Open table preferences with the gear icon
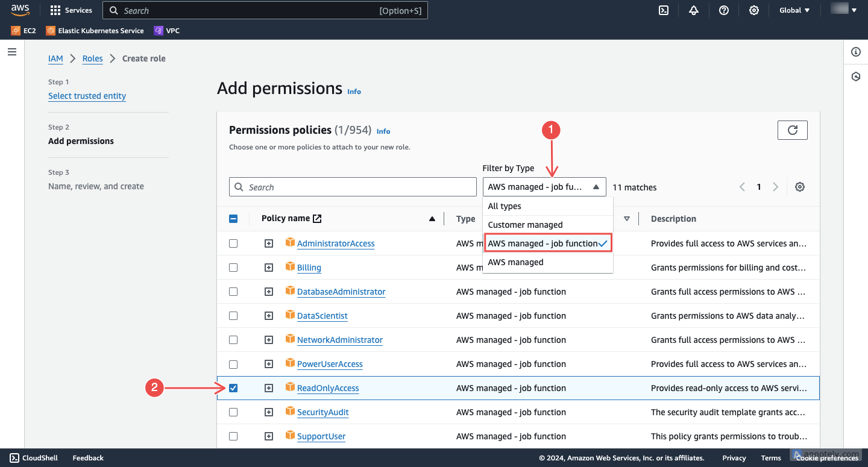The height and width of the screenshot is (467, 868). coord(800,187)
